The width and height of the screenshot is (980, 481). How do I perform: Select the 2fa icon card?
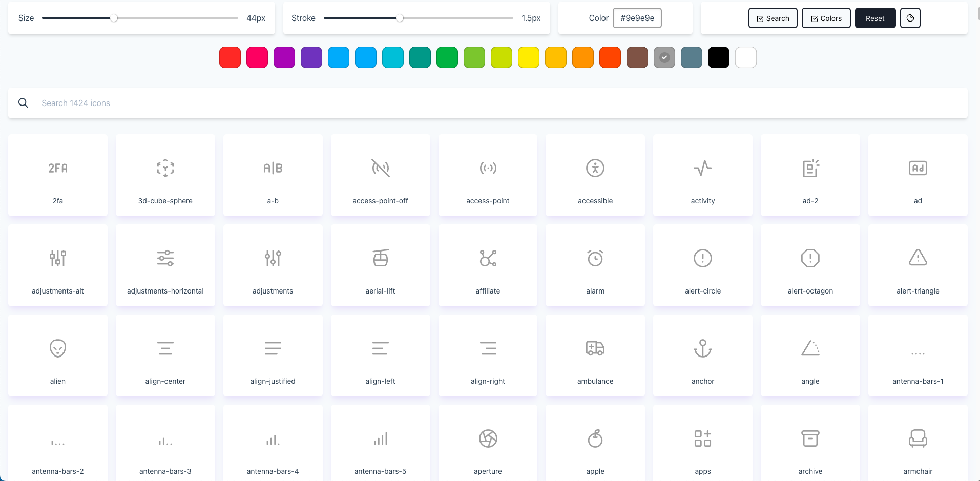pyautogui.click(x=58, y=175)
